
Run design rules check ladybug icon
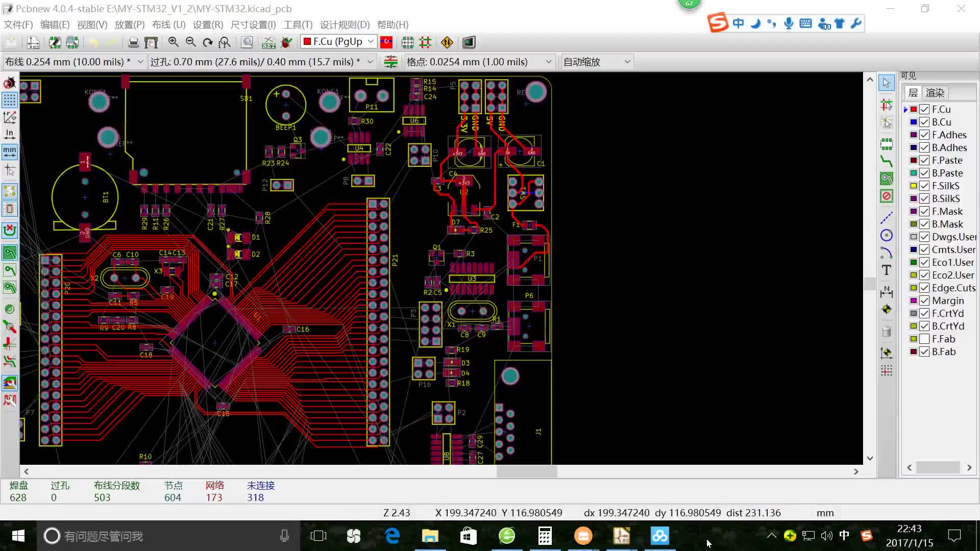pyautogui.click(x=287, y=42)
